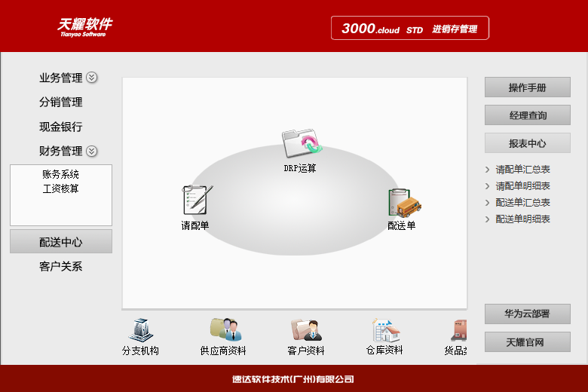Click the 报表中心 button
This screenshot has height=392, width=588.
coord(527,143)
